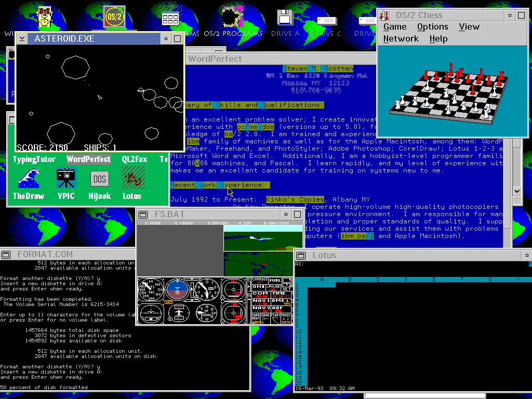Click WordPerfect scrollbar down arrow
Image resolution: width=532 pixels, height=399 pixels.
[x=516, y=191]
